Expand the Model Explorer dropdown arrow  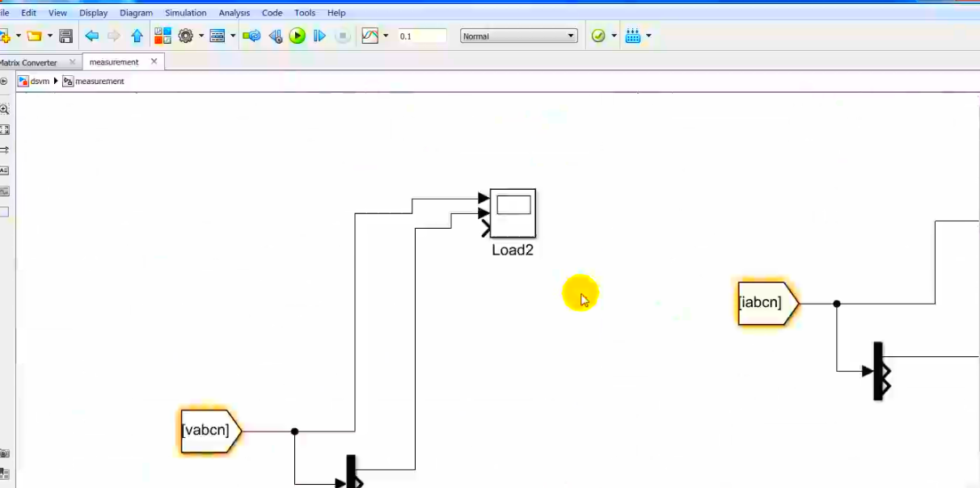233,36
